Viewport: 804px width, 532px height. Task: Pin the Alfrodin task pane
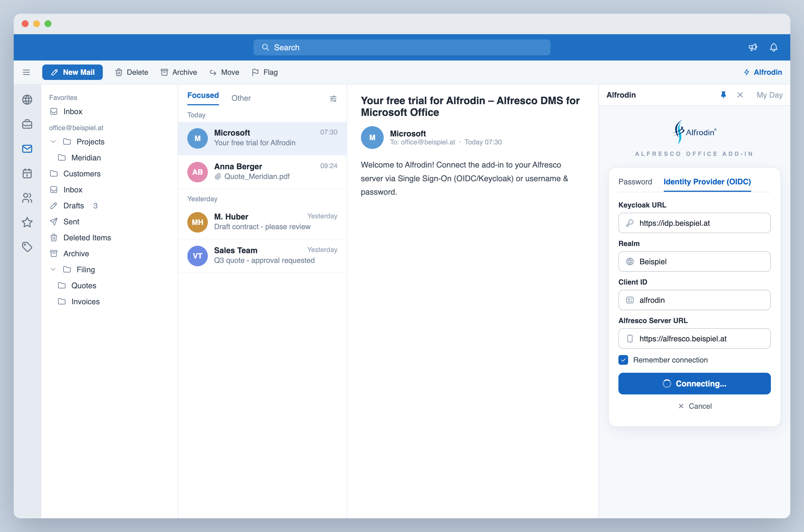723,95
